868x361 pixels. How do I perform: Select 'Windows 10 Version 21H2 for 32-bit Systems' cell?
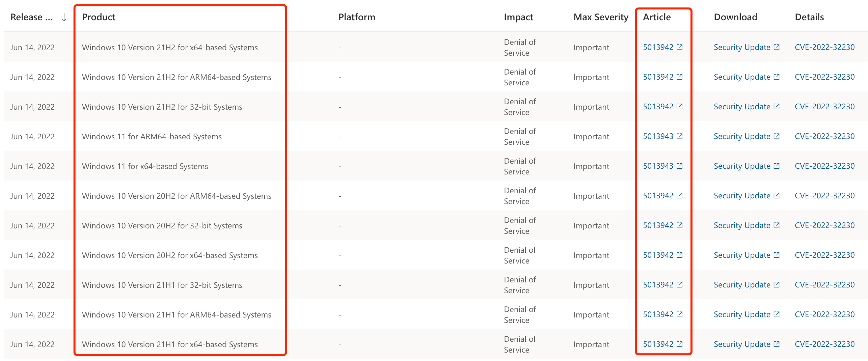pyautogui.click(x=162, y=107)
